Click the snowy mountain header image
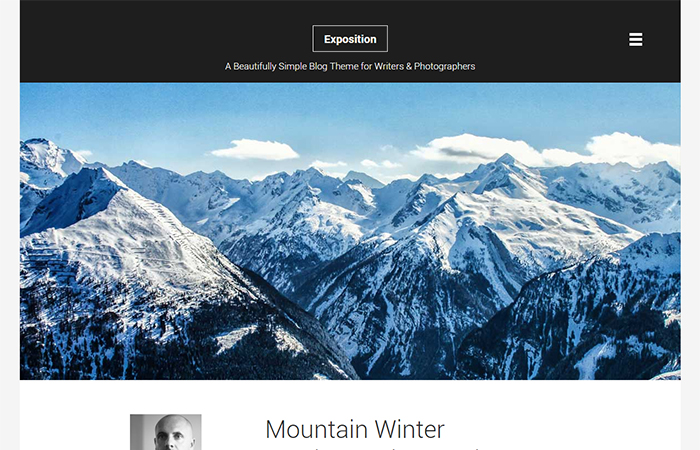 point(350,231)
